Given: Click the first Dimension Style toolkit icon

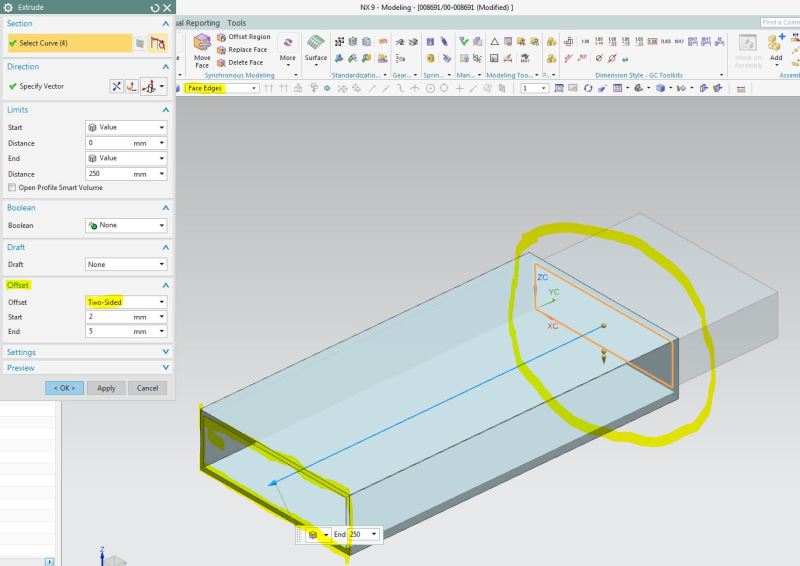Looking at the screenshot, I should click(568, 42).
